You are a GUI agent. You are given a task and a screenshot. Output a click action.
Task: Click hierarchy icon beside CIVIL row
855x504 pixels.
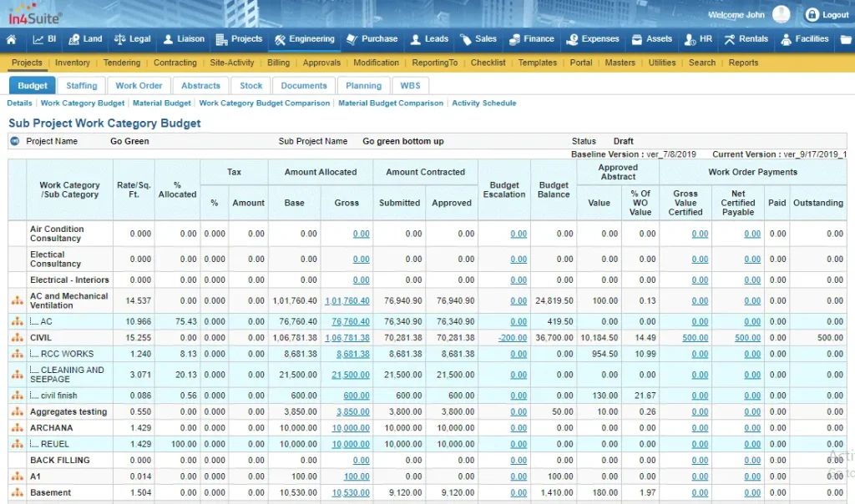click(x=16, y=338)
